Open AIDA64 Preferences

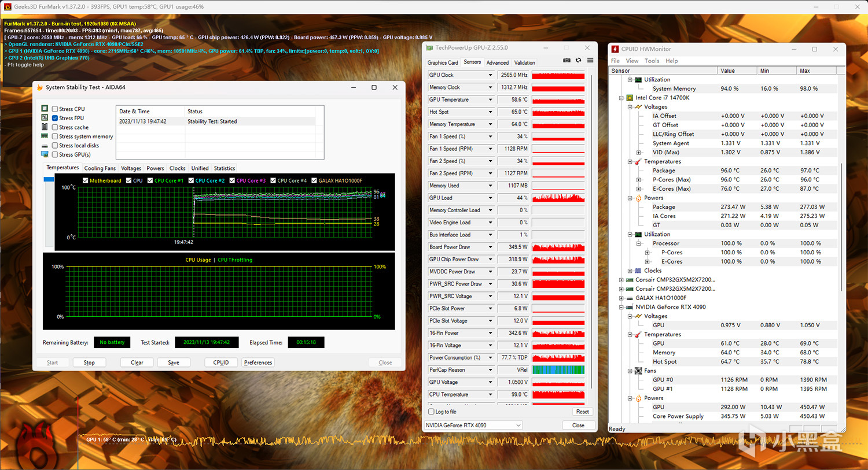tap(258, 362)
